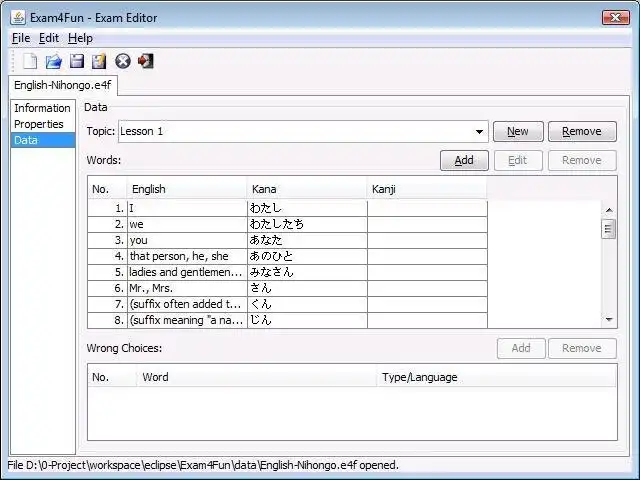Click the Kana cell じん
Viewport: 640px width, 480px height.
tap(307, 320)
